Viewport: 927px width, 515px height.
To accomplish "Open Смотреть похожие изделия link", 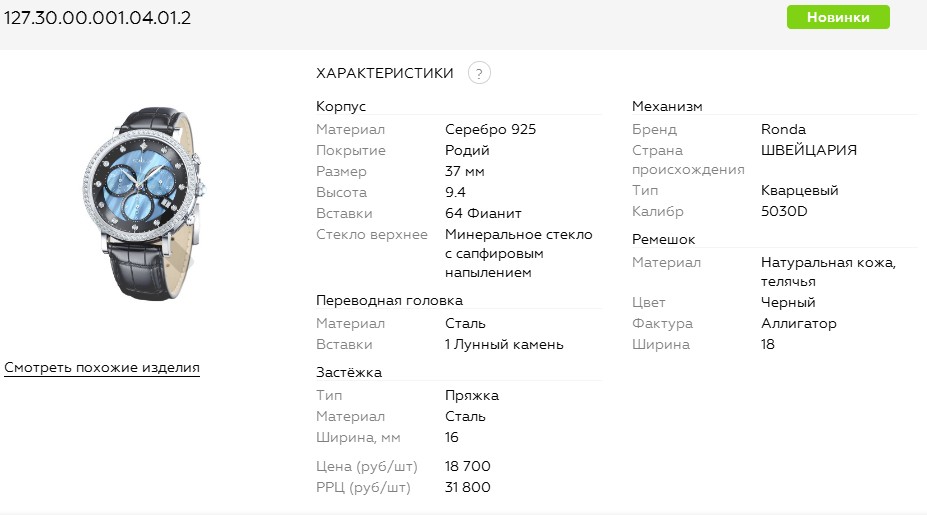I will click(102, 368).
